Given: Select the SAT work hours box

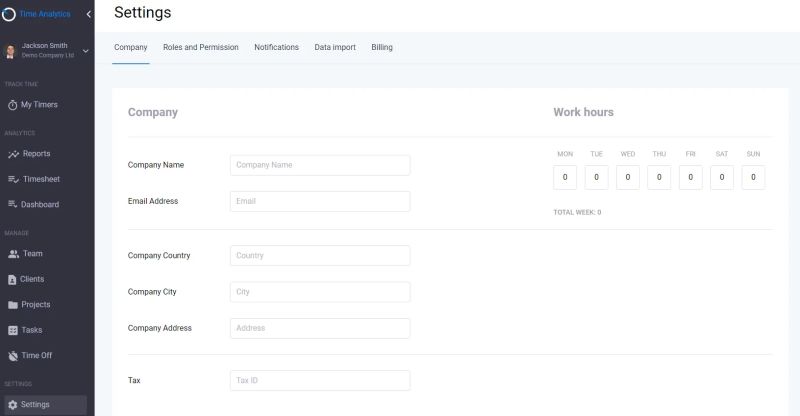Looking at the screenshot, I should pos(722,177).
